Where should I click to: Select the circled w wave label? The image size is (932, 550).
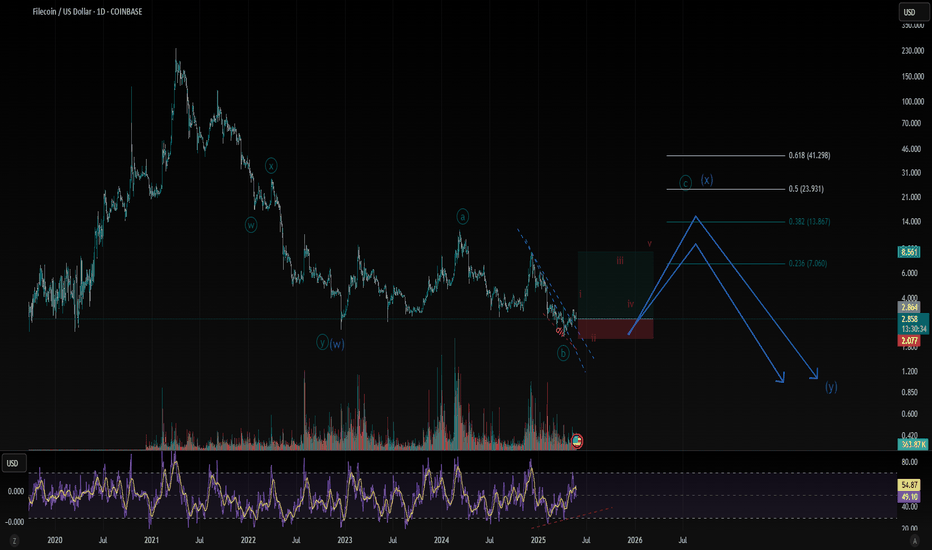point(251,225)
